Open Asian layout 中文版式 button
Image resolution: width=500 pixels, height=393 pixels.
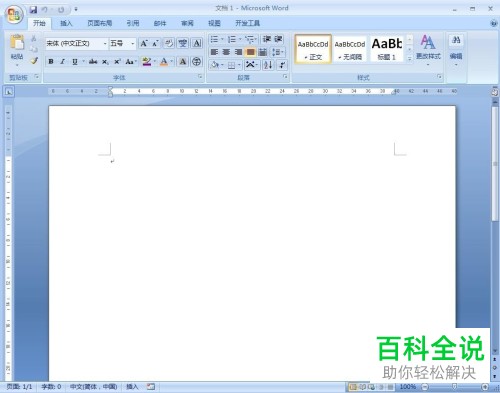pos(251,65)
